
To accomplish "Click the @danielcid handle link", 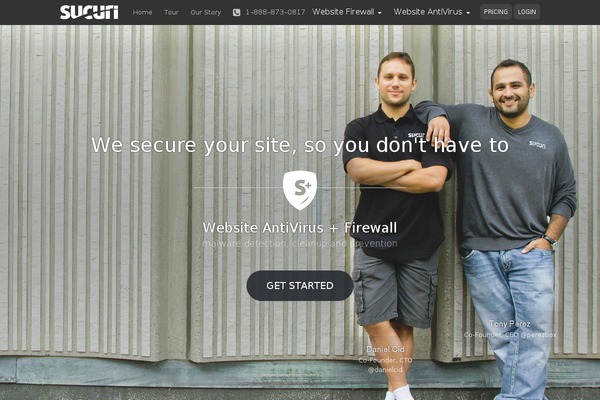I will (385, 370).
